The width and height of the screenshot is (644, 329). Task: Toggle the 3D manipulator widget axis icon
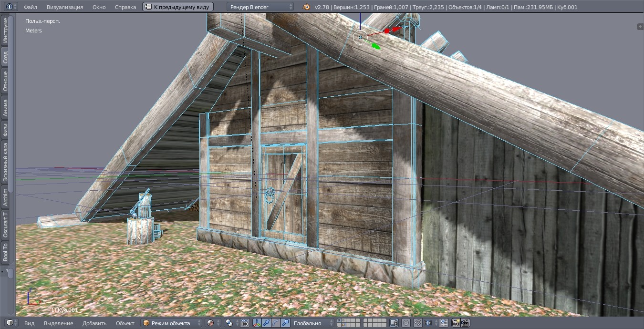pos(257,323)
